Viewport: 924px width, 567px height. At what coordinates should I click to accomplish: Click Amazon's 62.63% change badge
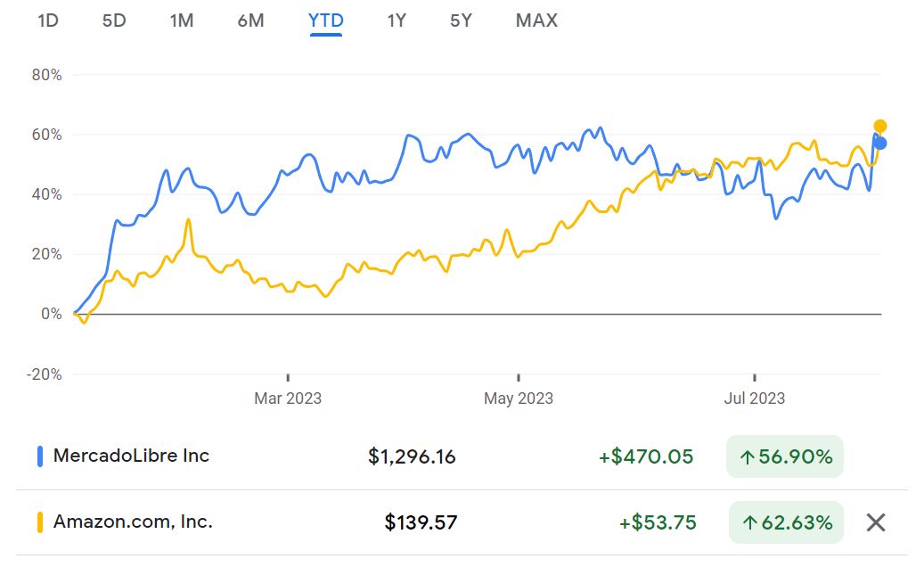coord(785,522)
